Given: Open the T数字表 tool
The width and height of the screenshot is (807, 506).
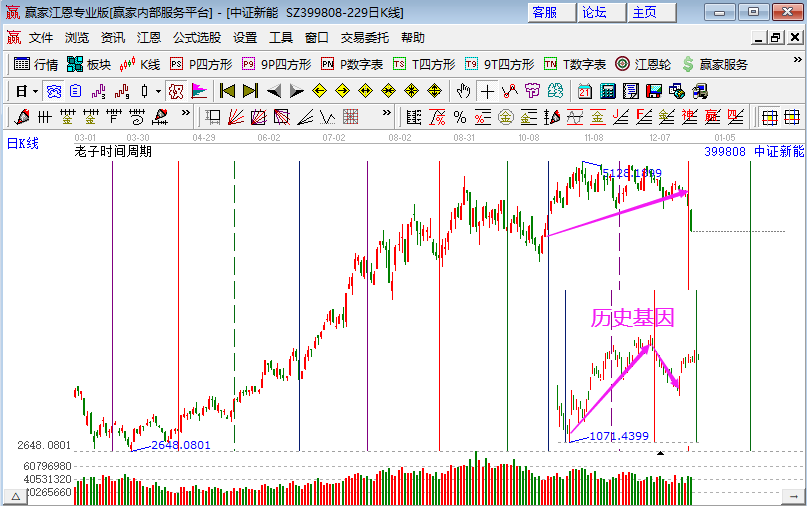Looking at the screenshot, I should pos(574,64).
